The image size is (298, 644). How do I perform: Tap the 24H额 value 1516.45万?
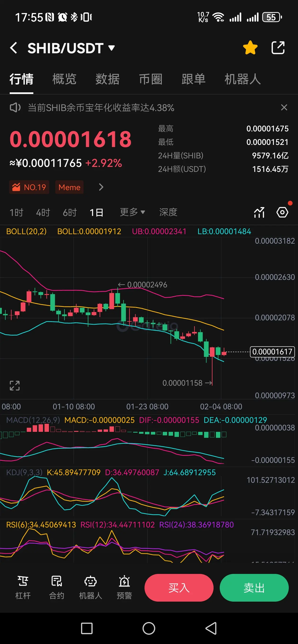270,169
